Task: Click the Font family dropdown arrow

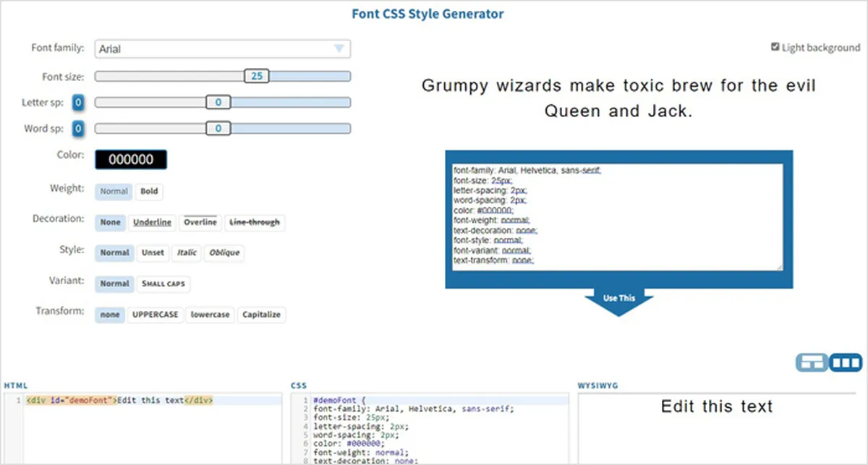Action: 339,49
